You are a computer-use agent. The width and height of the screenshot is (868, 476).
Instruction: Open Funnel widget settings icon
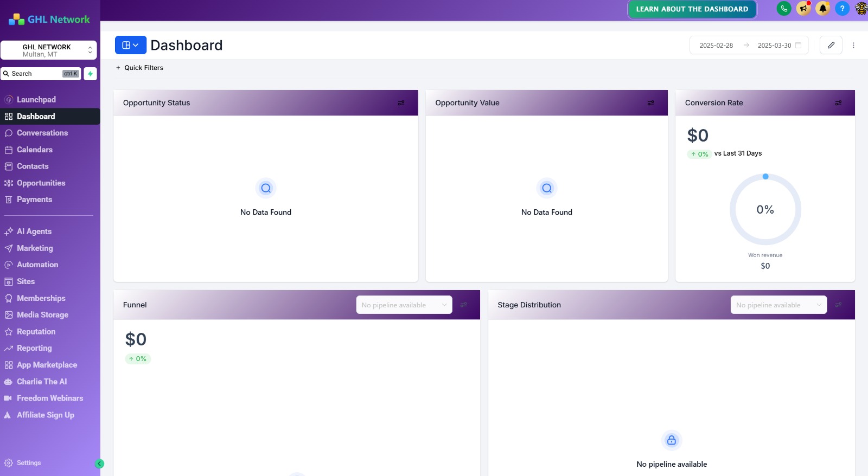[x=464, y=305]
